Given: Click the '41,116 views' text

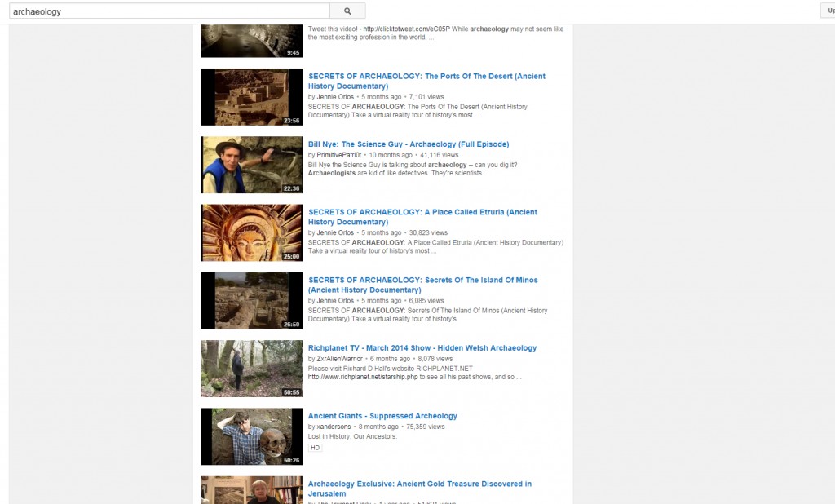Looking at the screenshot, I should coord(440,155).
